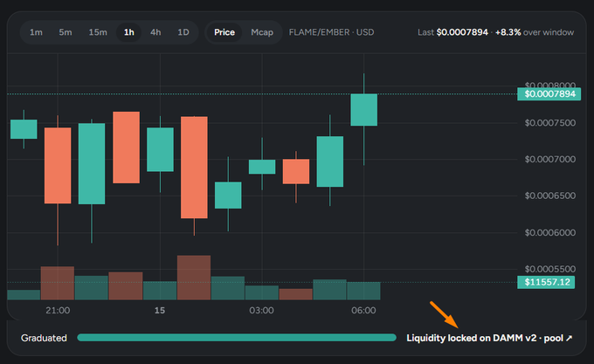Click the Graduated progress bar
The image size is (594, 364).
click(237, 338)
